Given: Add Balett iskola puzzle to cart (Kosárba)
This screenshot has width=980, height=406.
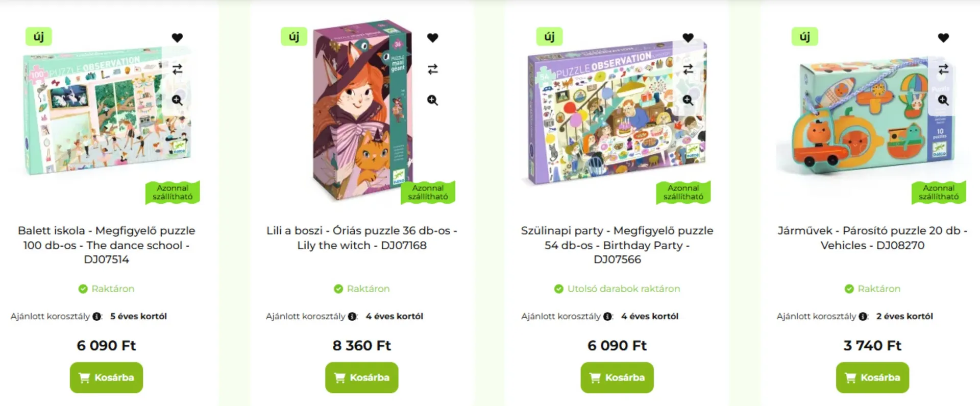Looking at the screenshot, I should 106,377.
